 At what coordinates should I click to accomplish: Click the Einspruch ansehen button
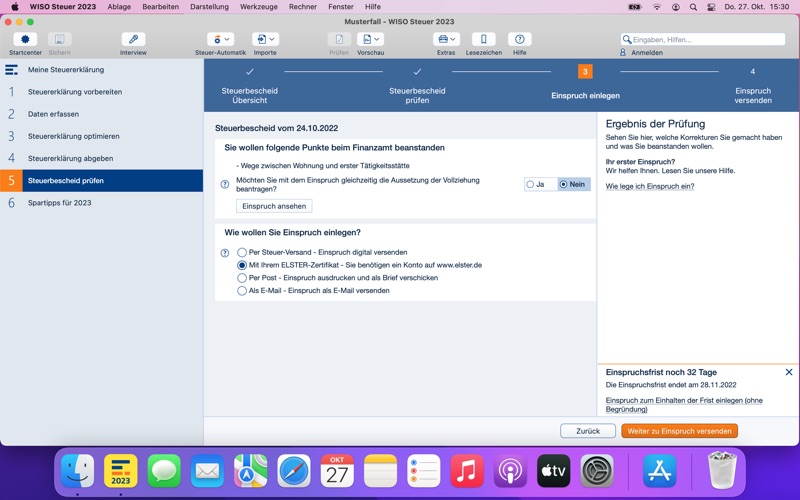[x=274, y=206]
